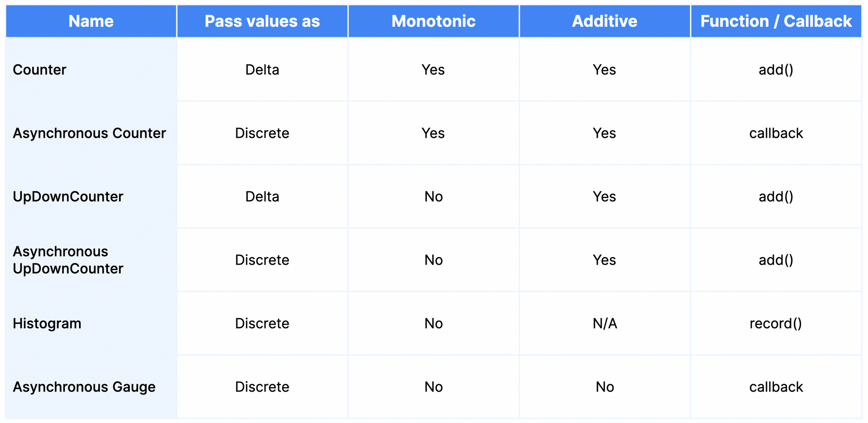This screenshot has height=423, width=868.
Task: Click callback cell in Asynchronous Counter row
Action: coord(776,133)
